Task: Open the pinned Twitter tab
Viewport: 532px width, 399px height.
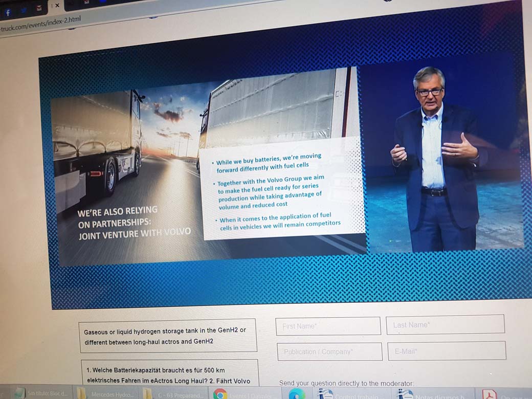Action: pyautogui.click(x=24, y=10)
